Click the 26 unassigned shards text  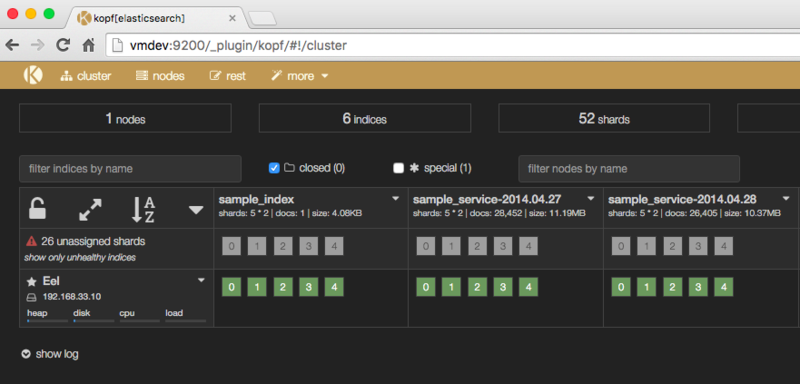(x=93, y=241)
